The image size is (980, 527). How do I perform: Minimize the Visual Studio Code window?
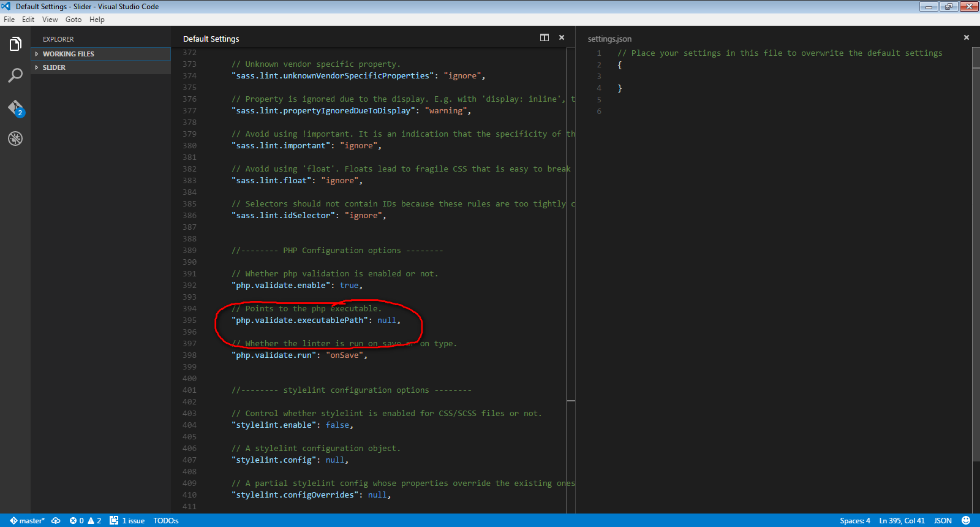click(x=928, y=6)
